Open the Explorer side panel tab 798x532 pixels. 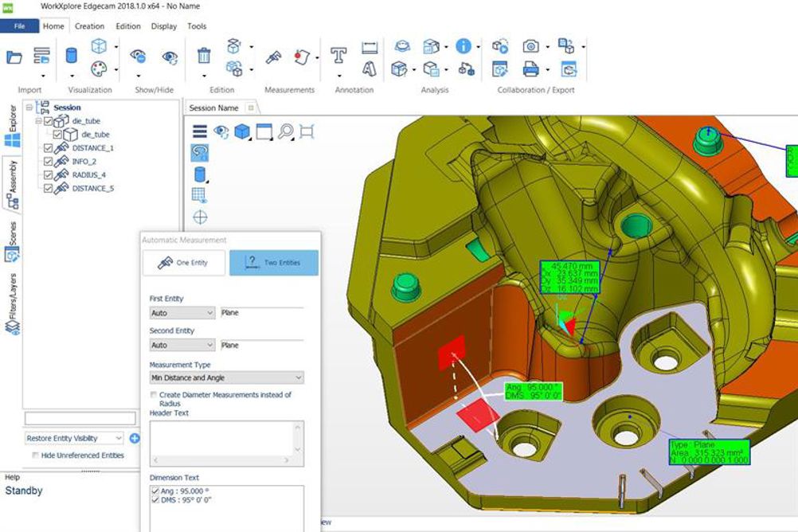[12, 126]
